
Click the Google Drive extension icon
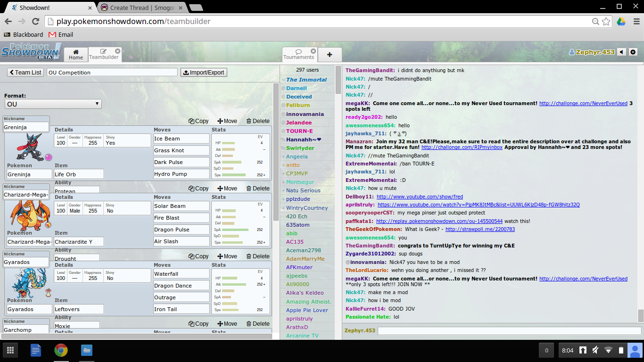click(x=621, y=21)
